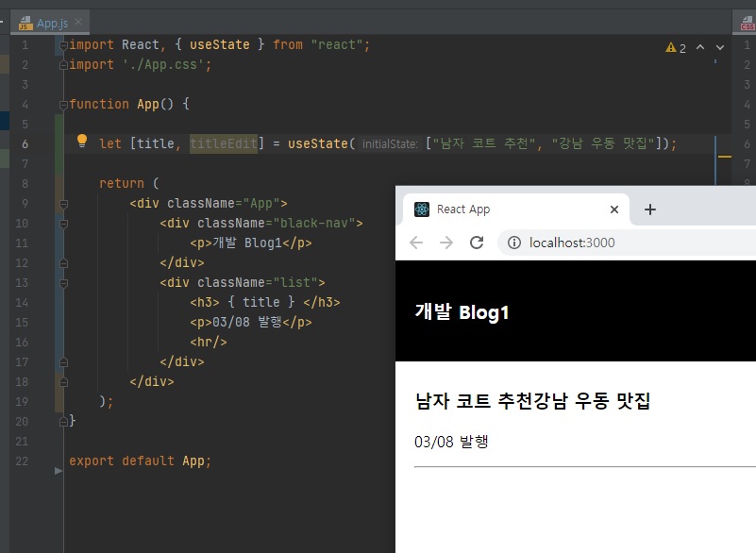Click the highlighted titleEdit variable

224,143
